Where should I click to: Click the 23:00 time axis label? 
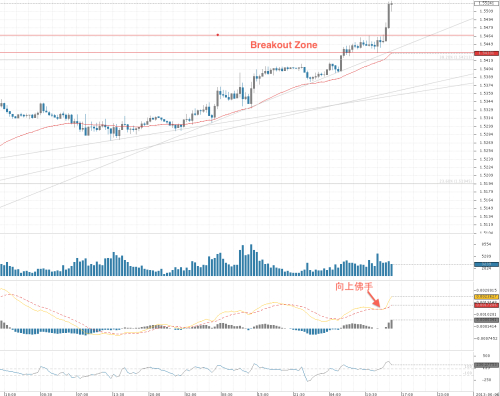click(443, 394)
